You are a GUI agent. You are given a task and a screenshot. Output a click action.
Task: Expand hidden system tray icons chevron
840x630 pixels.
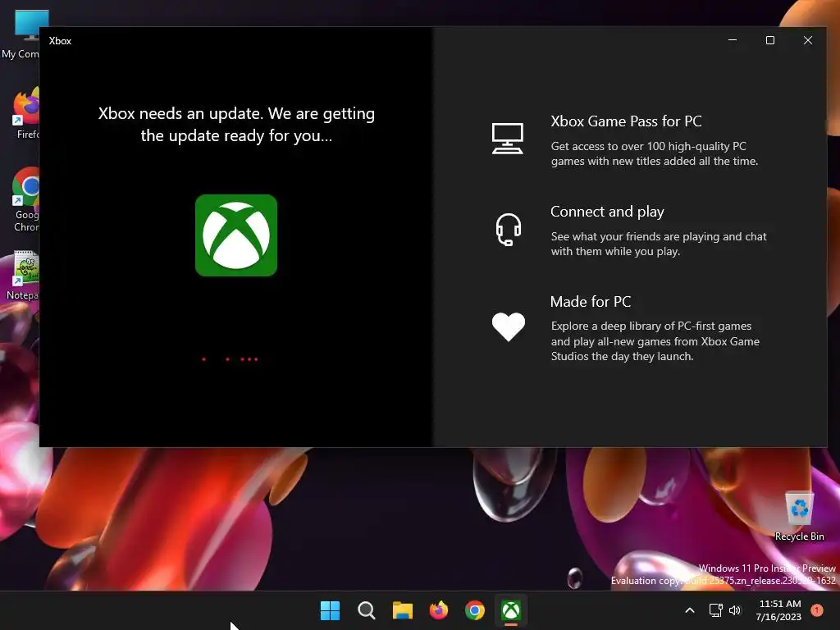pos(690,610)
